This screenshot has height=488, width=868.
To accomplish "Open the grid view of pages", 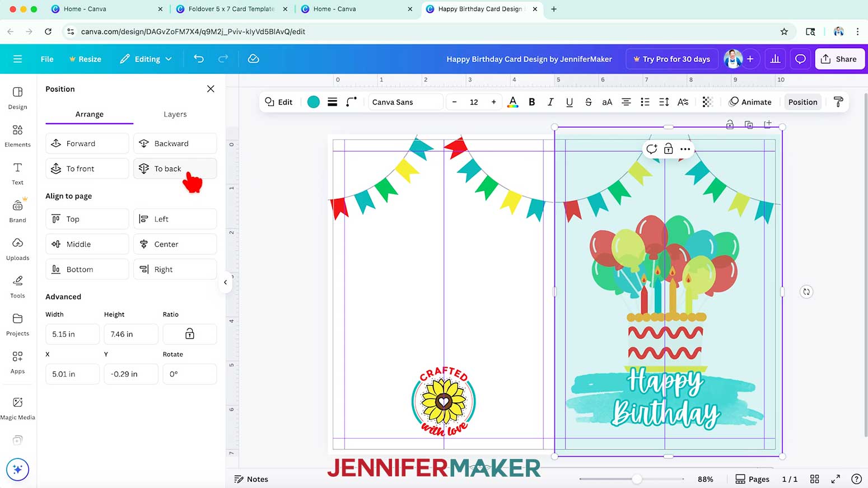I will pos(815,479).
